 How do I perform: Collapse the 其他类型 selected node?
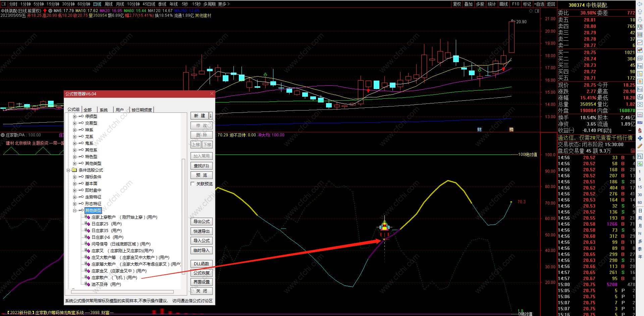tap(74, 211)
